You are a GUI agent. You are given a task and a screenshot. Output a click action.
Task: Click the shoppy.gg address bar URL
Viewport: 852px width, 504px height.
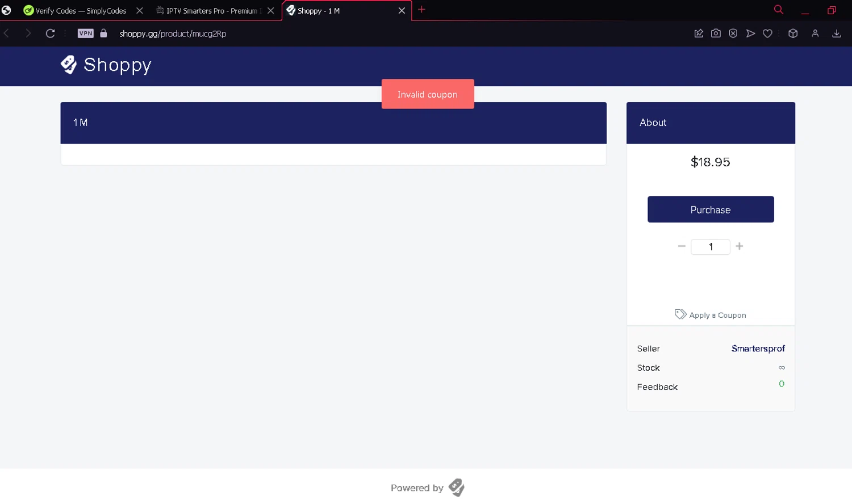[173, 33]
